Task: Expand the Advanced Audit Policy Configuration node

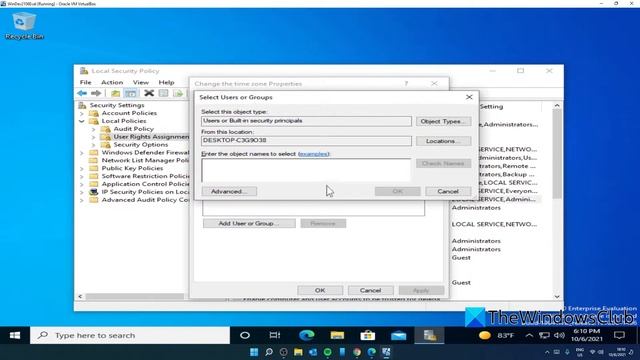Action: click(x=82, y=200)
